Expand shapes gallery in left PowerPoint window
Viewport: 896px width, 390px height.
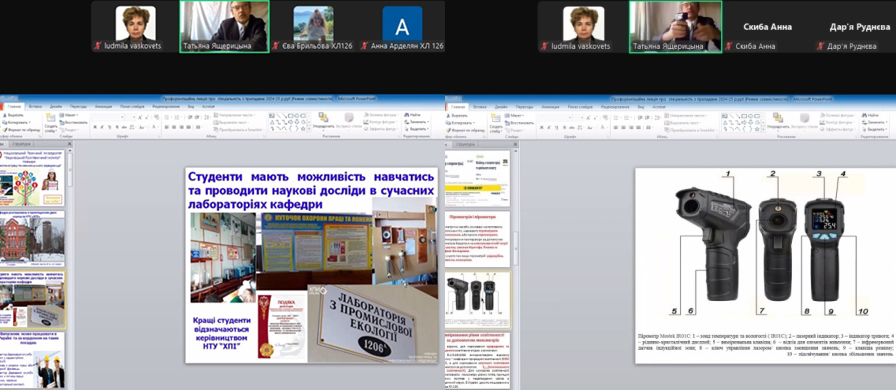coord(309,129)
